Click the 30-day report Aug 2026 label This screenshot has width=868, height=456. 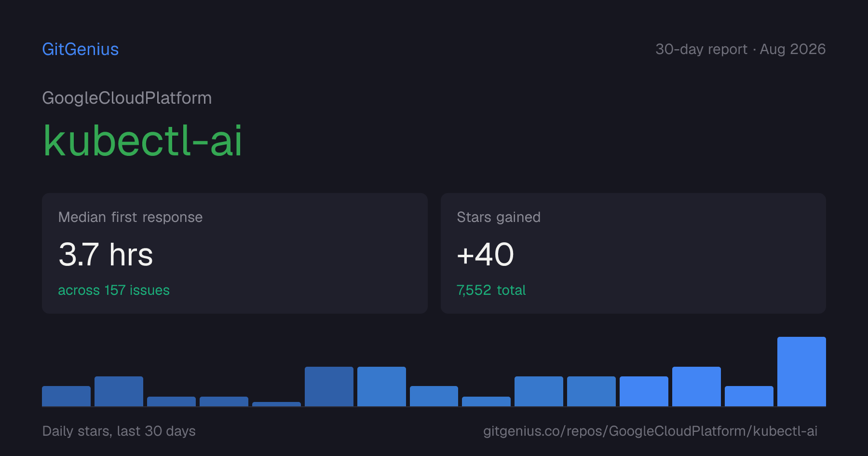(x=740, y=49)
